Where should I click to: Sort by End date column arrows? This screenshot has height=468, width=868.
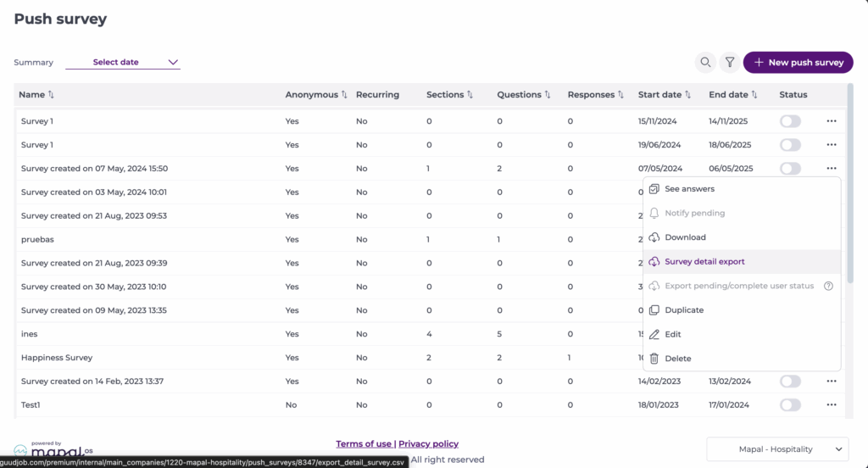pyautogui.click(x=754, y=95)
